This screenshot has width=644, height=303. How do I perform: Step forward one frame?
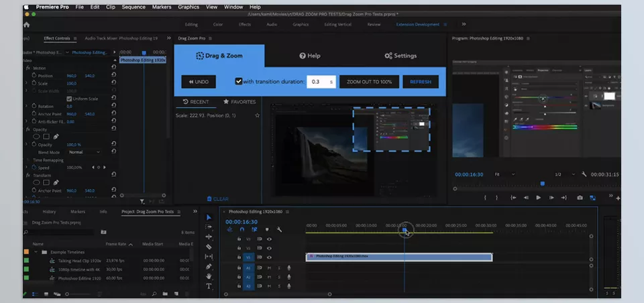click(x=551, y=198)
